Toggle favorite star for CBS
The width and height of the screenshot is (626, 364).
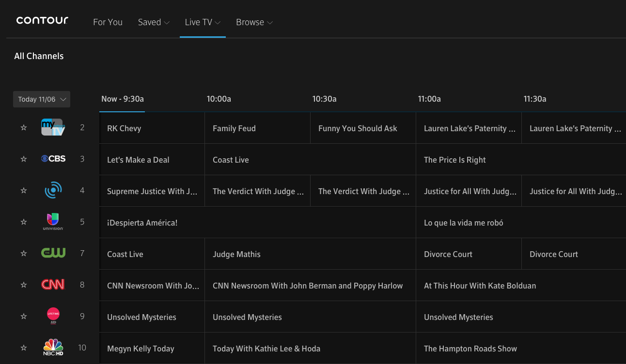click(23, 159)
